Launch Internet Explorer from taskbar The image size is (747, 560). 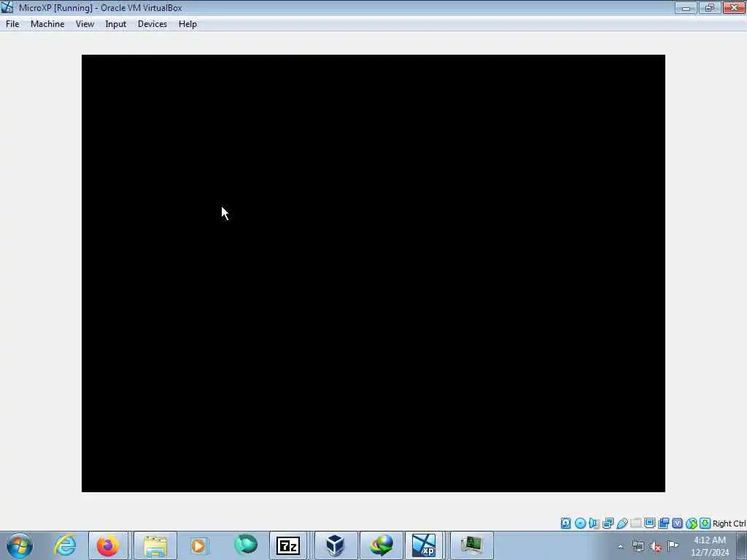click(65, 545)
